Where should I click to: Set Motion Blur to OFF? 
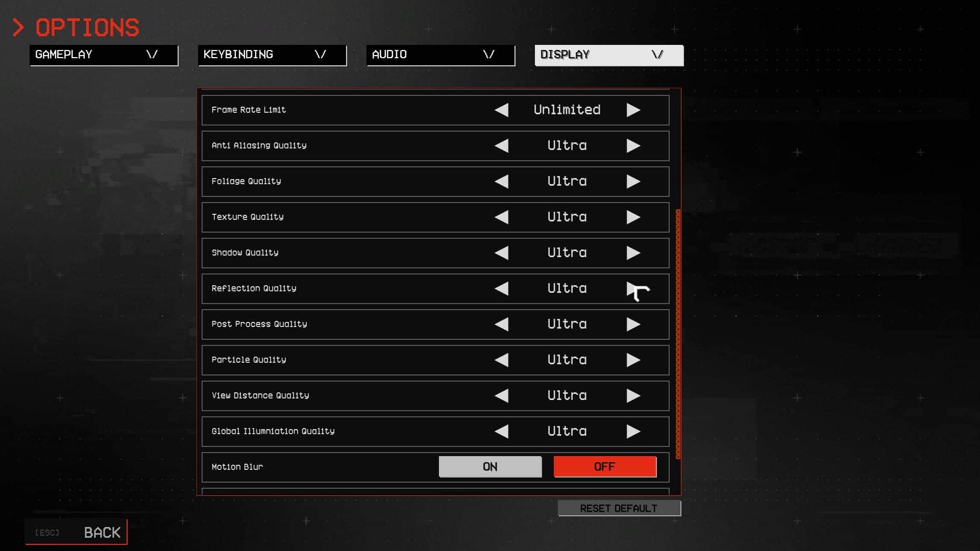pyautogui.click(x=605, y=467)
